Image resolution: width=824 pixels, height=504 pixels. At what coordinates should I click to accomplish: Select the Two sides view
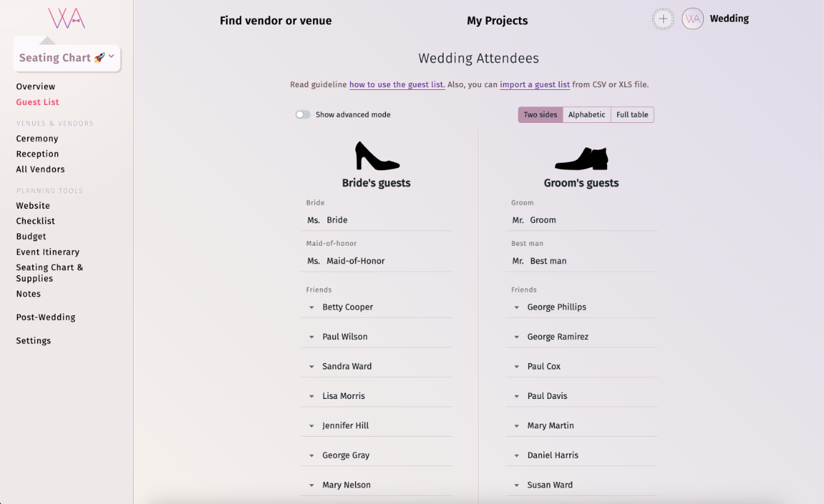coord(540,115)
